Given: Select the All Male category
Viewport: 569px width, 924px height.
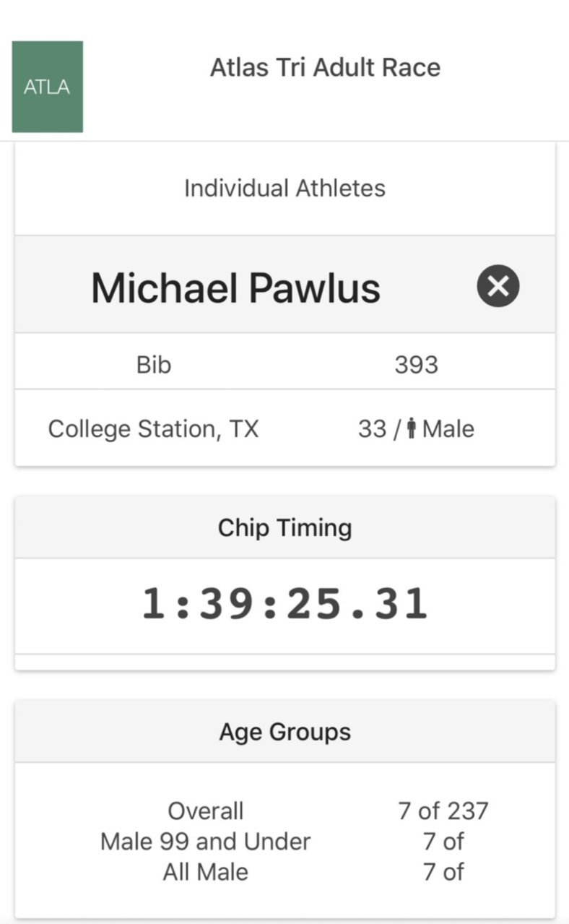Looking at the screenshot, I should pos(206,871).
